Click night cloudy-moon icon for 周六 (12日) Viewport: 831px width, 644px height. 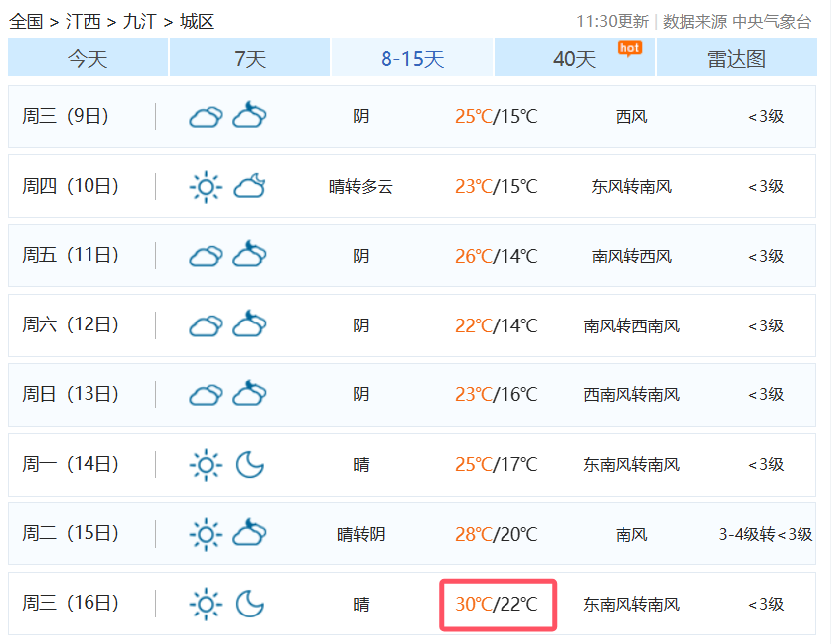click(249, 323)
